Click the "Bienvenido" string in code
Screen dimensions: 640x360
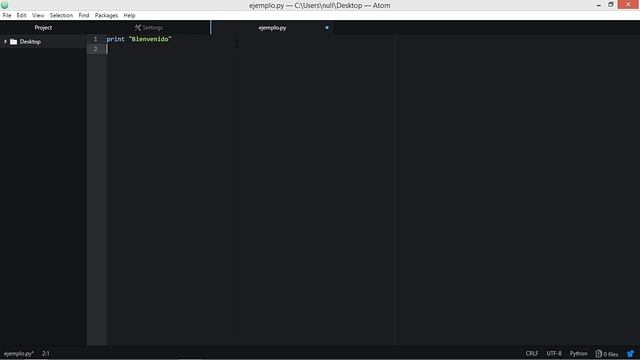[x=150, y=39]
